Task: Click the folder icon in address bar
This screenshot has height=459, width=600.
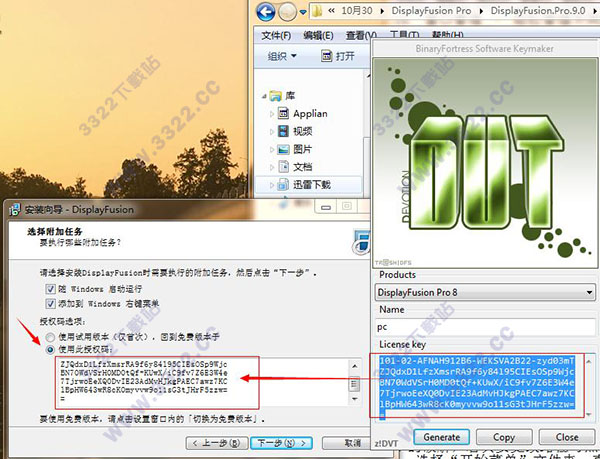Action: click(317, 11)
